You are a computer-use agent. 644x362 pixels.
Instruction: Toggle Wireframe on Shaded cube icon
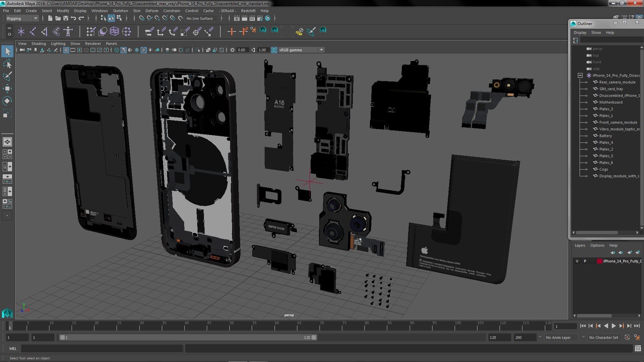point(137,50)
